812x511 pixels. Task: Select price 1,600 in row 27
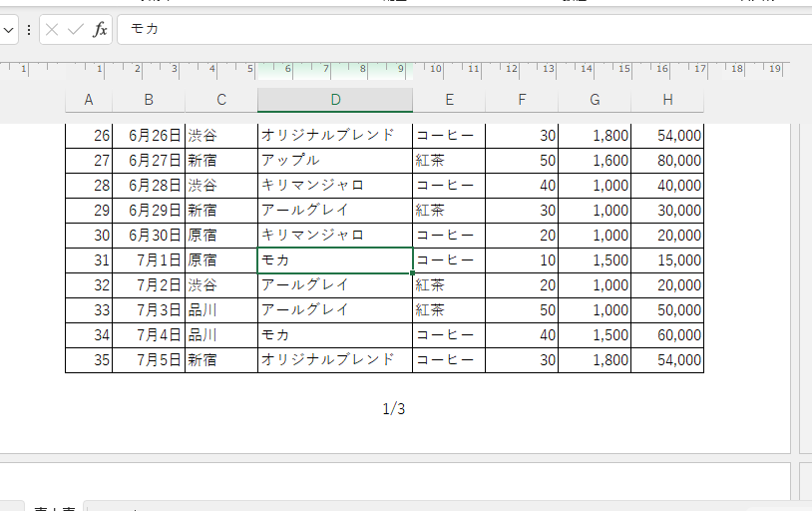[595, 161]
